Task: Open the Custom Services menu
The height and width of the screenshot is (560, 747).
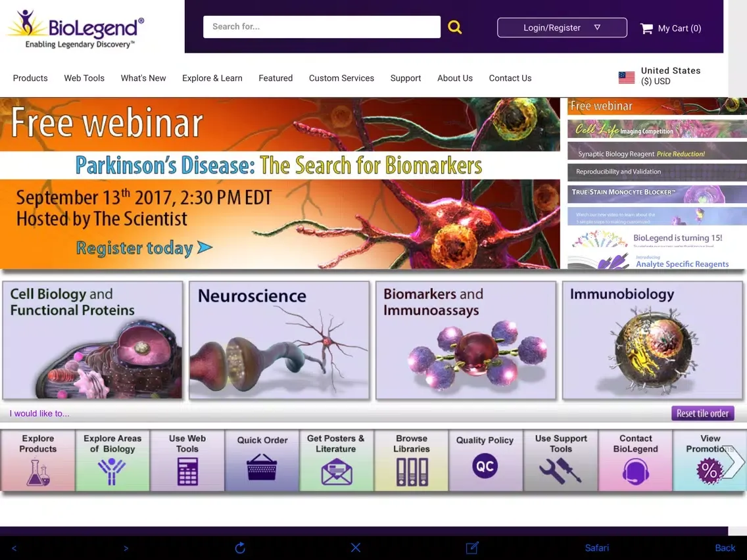Action: pos(341,78)
